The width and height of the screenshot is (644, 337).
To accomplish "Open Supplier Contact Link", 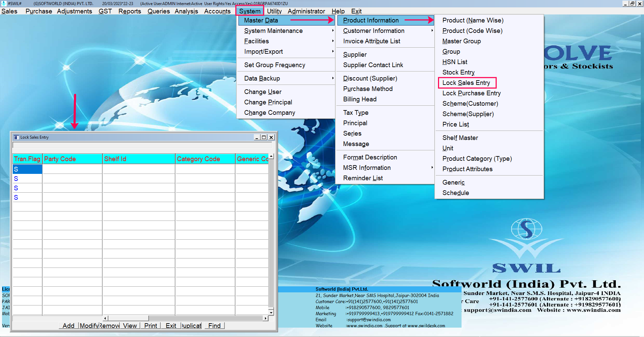I will [385, 65].
